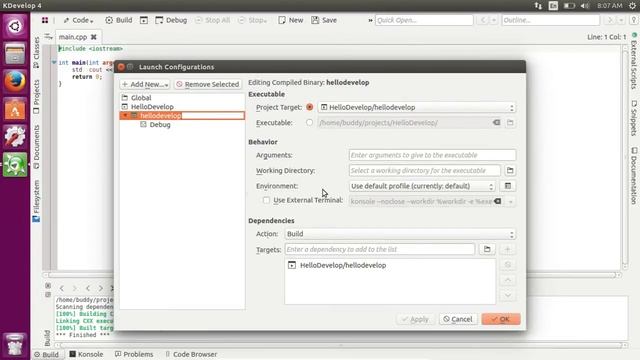Switch to Code Browser tab

tap(191, 354)
